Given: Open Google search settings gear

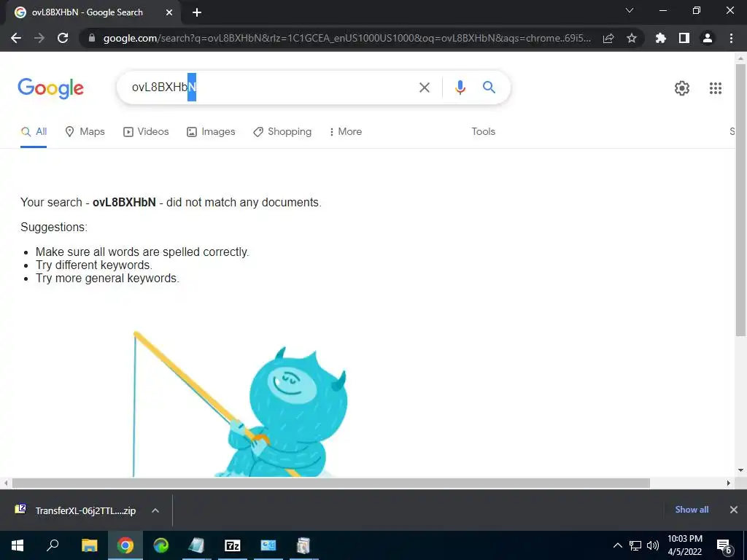Looking at the screenshot, I should pyautogui.click(x=682, y=88).
